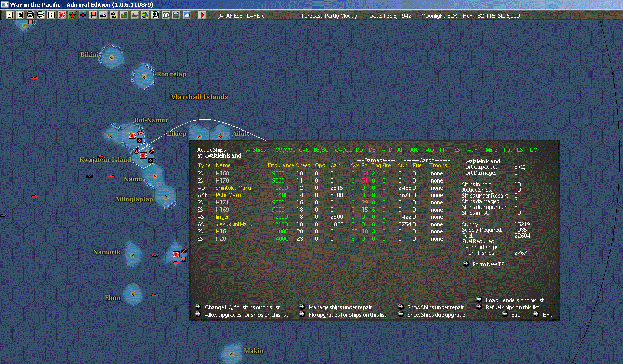Click Change HQ for ships on this list
The width and height of the screenshot is (623, 364).
(x=242, y=307)
